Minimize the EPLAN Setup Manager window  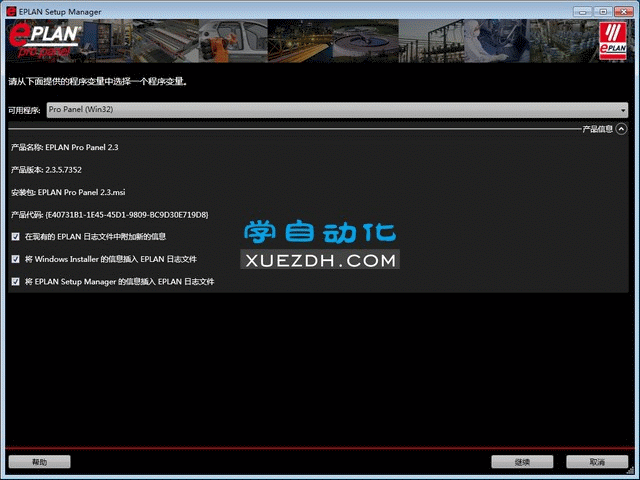(x=582, y=12)
